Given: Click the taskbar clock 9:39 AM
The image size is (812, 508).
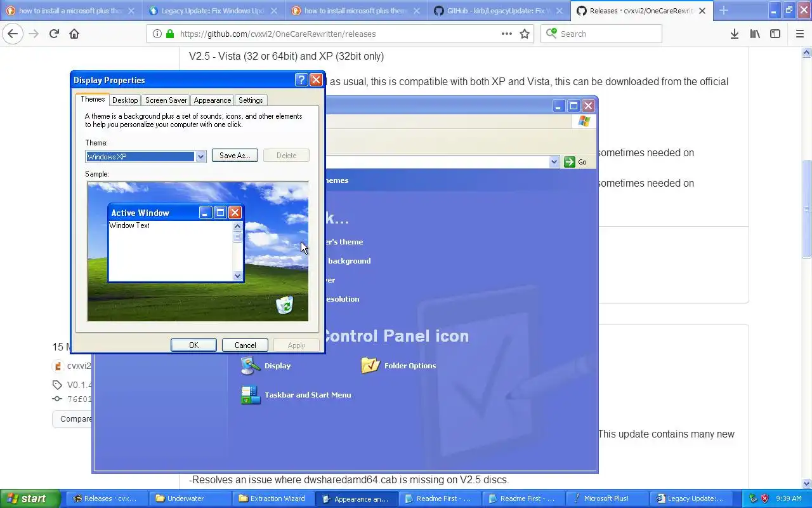Looking at the screenshot, I should pyautogui.click(x=789, y=499).
